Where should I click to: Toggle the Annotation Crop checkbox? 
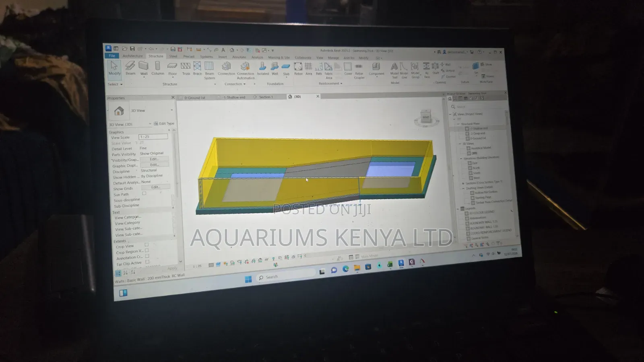coord(147,256)
